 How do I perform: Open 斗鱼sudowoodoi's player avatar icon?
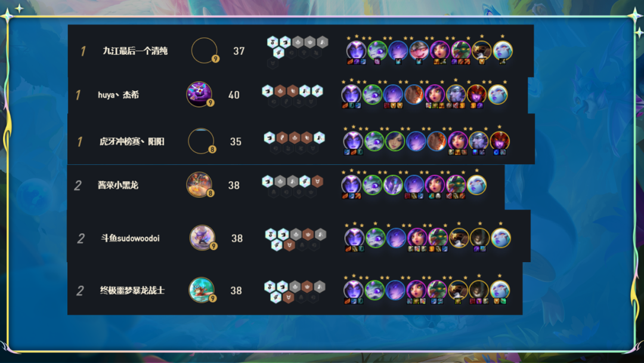click(x=202, y=237)
